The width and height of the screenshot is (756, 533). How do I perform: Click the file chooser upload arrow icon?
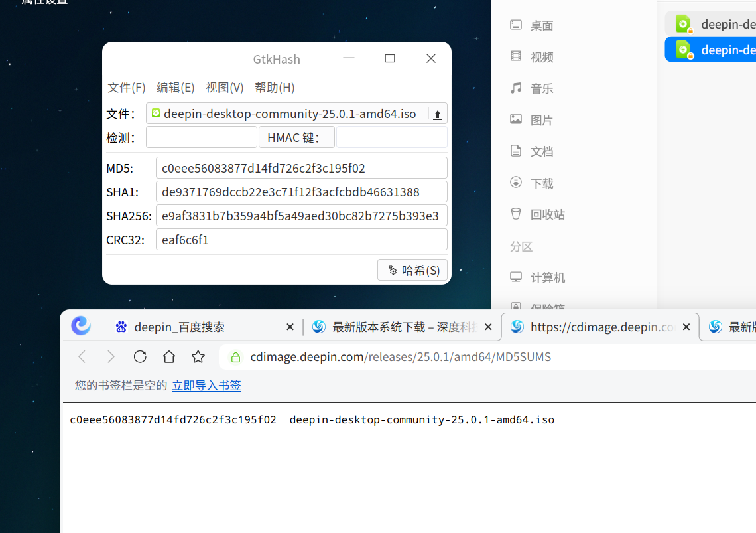[x=437, y=114]
